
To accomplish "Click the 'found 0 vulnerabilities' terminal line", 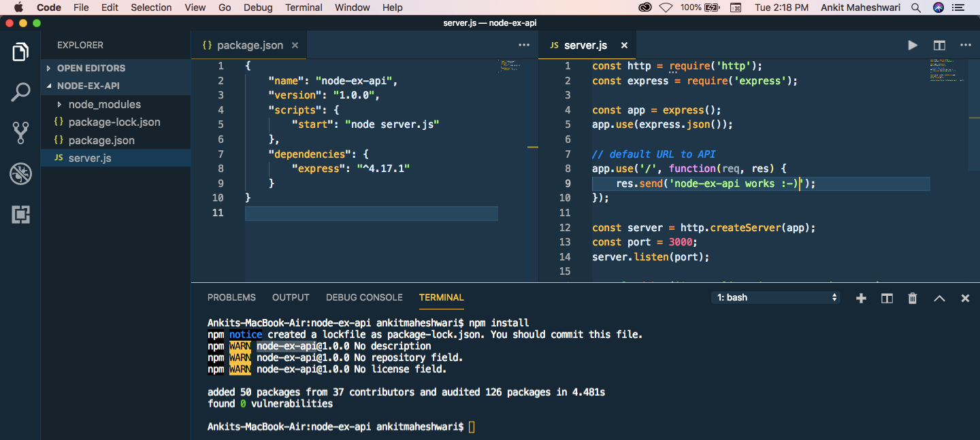I will pos(270,404).
